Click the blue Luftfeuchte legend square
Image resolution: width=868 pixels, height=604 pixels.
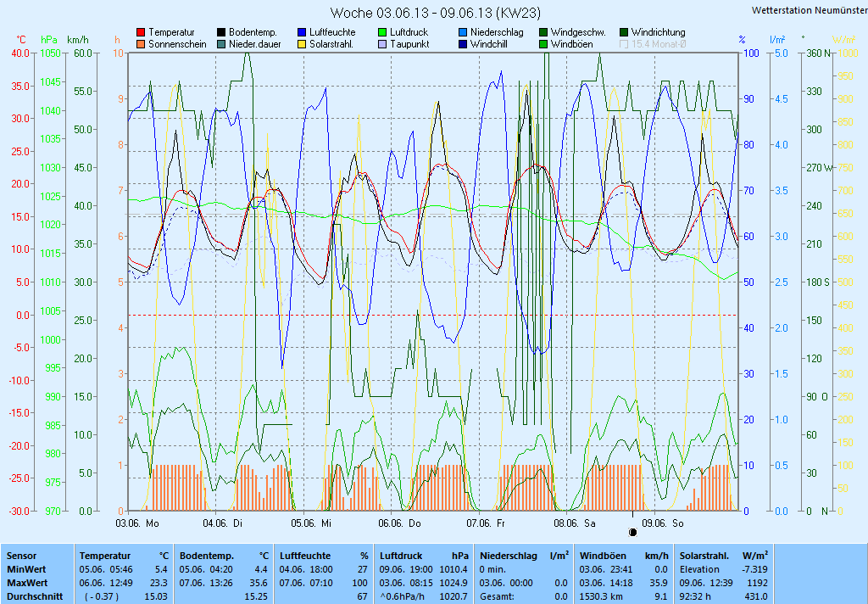pos(302,32)
